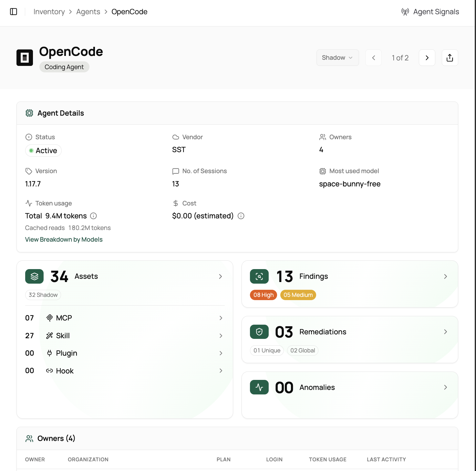Click the Plugin plug icon
Viewport: 476px width, 471px height.
pyautogui.click(x=49, y=353)
